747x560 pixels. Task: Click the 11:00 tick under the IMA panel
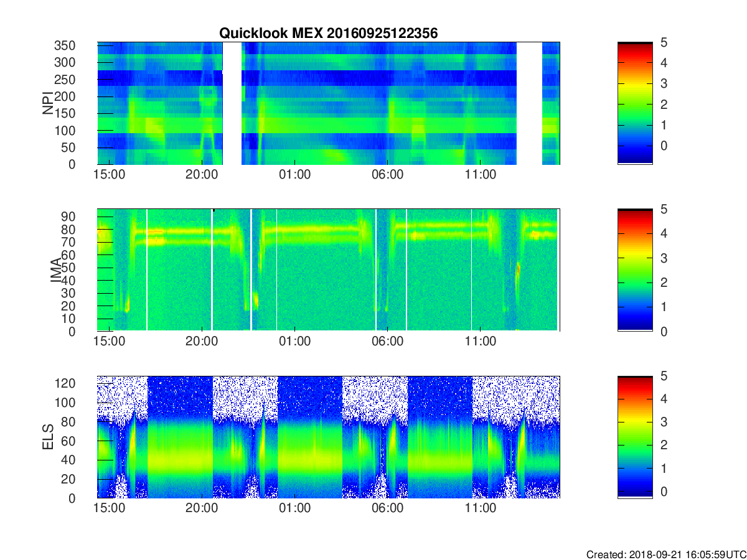coord(481,342)
